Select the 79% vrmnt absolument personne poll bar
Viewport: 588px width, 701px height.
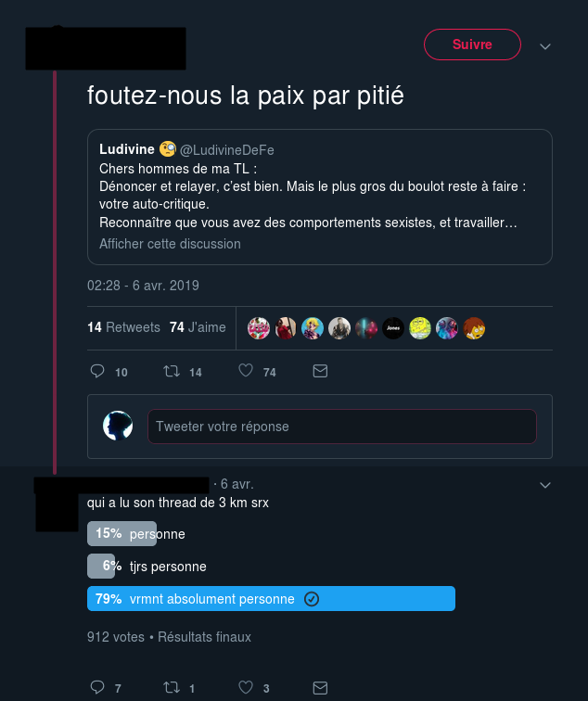pos(271,599)
